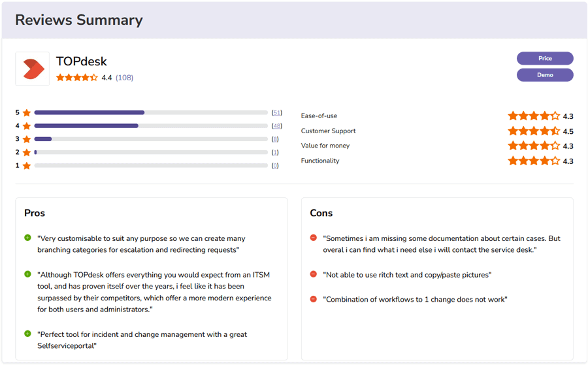
Task: Click the red minus icon for 'Not able to use ritch text' con
Action: (x=314, y=274)
